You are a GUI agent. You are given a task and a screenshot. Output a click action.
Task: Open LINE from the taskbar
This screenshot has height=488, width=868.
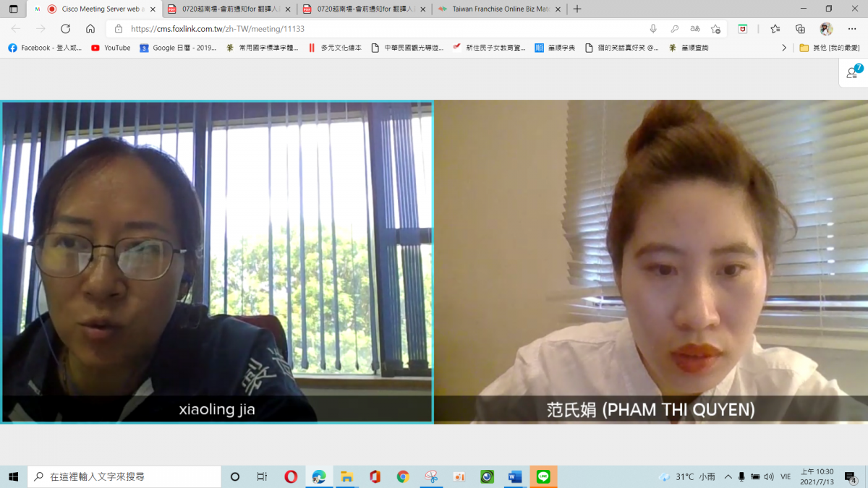tap(543, 476)
